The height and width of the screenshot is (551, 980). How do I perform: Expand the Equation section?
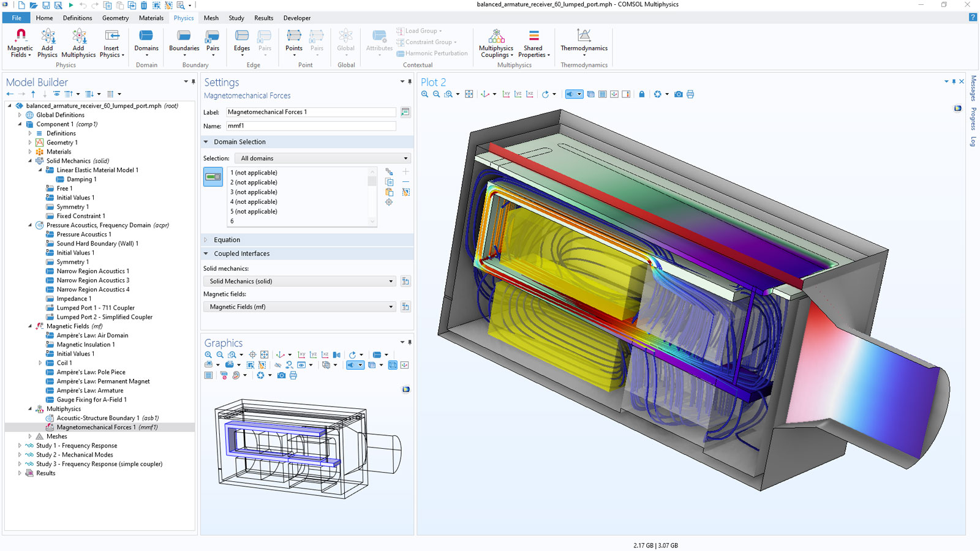point(227,240)
